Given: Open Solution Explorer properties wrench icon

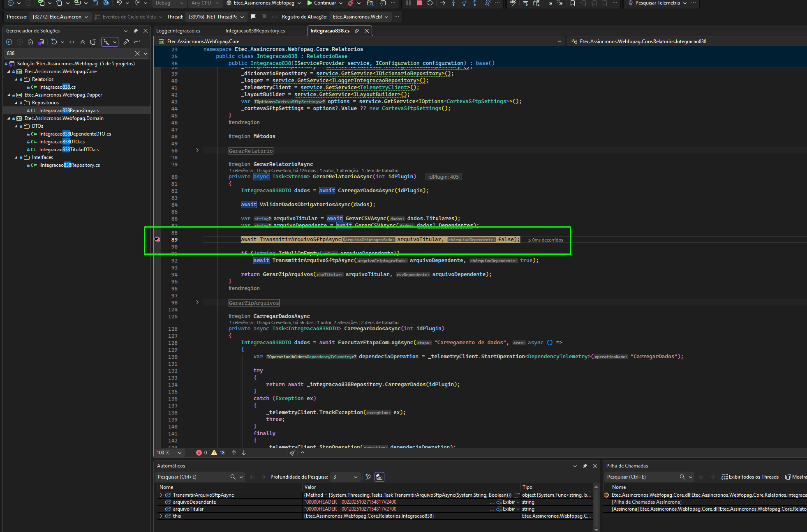Looking at the screenshot, I should click(126, 42).
